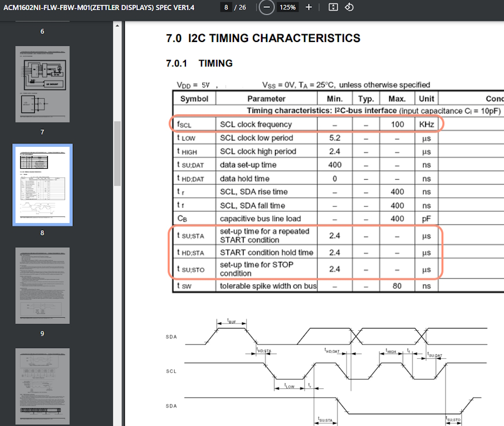Viewport: 504px width, 426px height.
Task: Click the sidebar page label "9"
Action: tap(42, 334)
